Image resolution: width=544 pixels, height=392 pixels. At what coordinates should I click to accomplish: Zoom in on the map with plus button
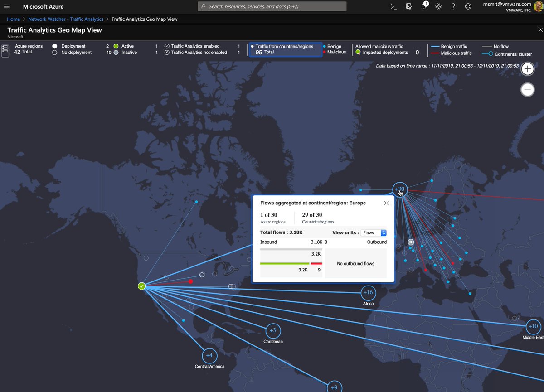(527, 68)
